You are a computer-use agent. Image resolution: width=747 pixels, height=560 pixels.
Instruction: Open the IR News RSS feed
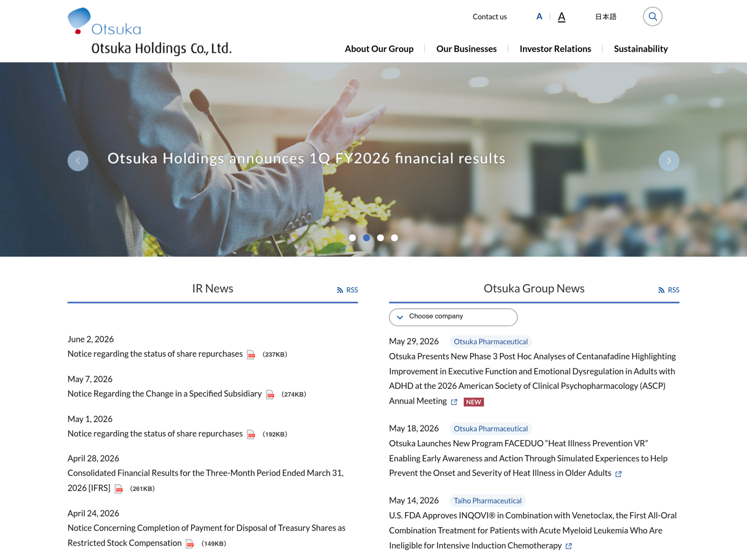[347, 290]
